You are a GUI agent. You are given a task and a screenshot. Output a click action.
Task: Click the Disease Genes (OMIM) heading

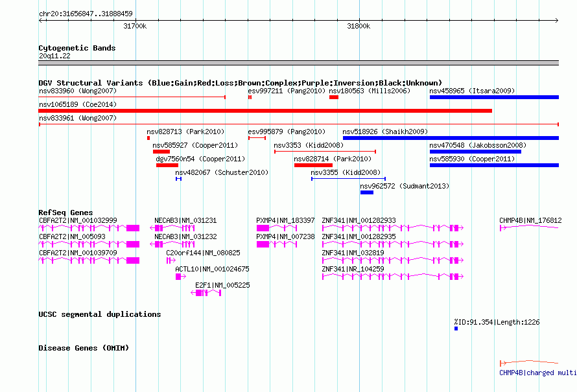point(84,348)
